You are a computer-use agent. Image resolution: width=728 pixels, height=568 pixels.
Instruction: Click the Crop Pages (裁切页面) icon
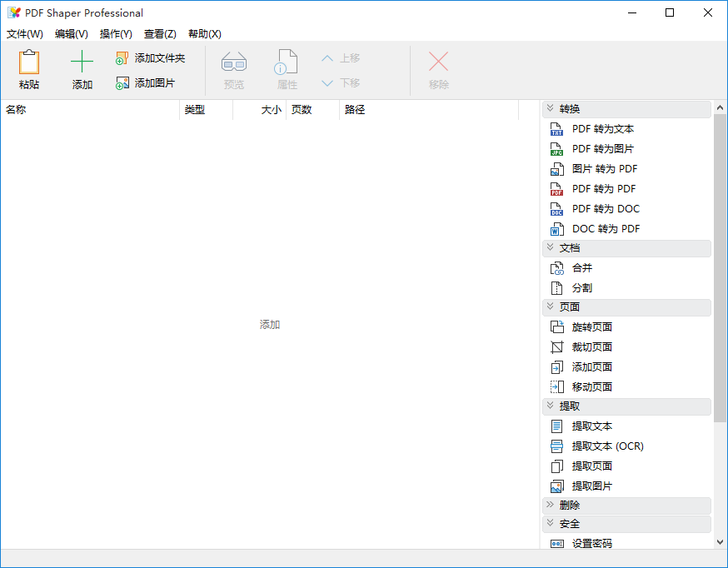(556, 347)
